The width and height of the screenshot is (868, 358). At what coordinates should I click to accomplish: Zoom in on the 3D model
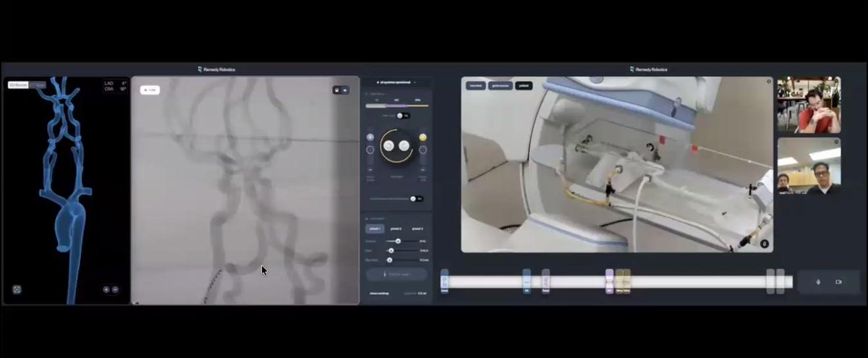(x=106, y=289)
